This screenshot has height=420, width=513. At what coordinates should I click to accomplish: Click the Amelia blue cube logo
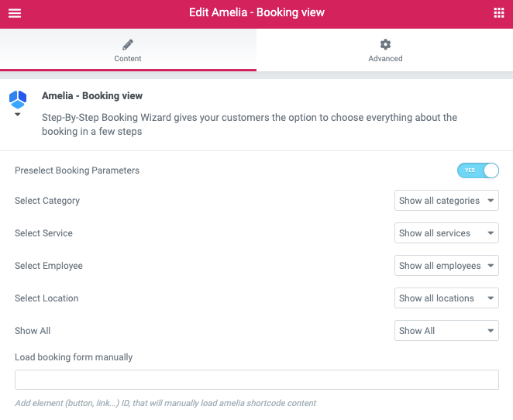18,99
